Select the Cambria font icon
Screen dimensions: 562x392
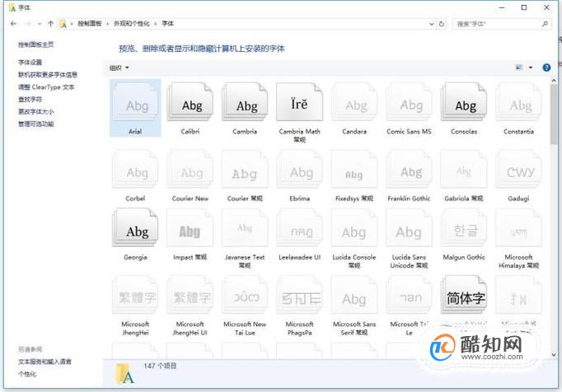(x=246, y=102)
